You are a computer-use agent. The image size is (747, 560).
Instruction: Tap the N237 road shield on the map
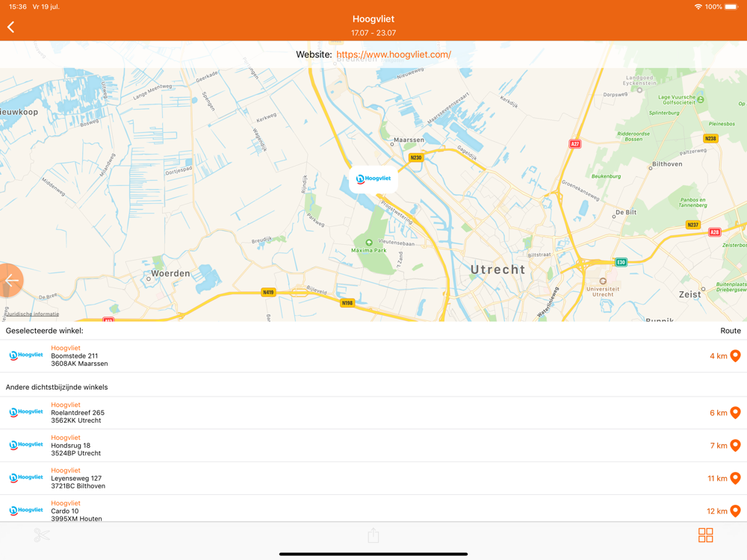click(692, 225)
